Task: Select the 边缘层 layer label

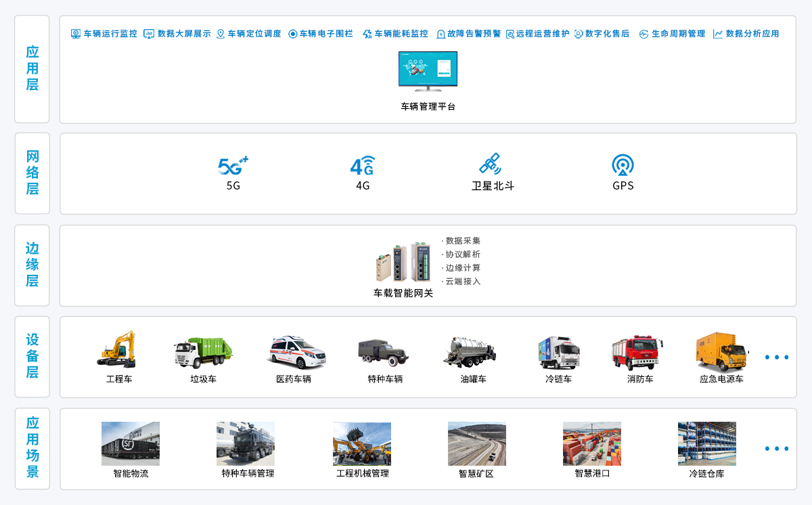Action: [32, 265]
